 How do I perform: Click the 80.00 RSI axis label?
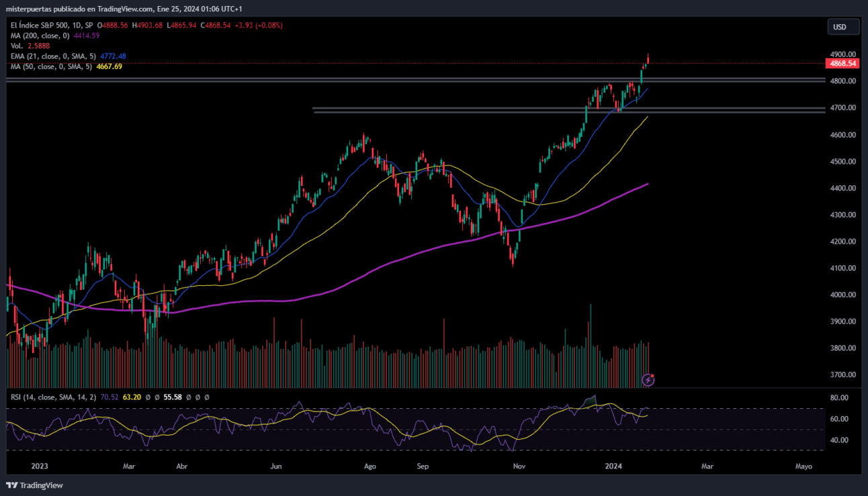(840, 397)
